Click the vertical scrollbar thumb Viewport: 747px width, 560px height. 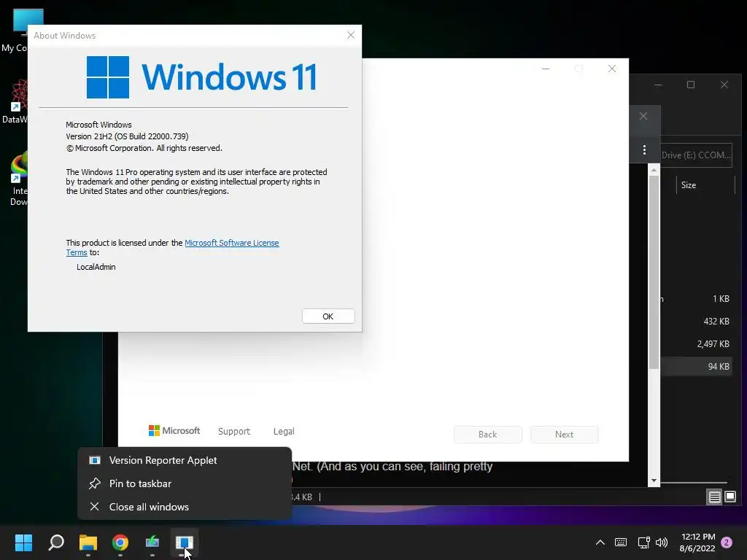point(654,271)
